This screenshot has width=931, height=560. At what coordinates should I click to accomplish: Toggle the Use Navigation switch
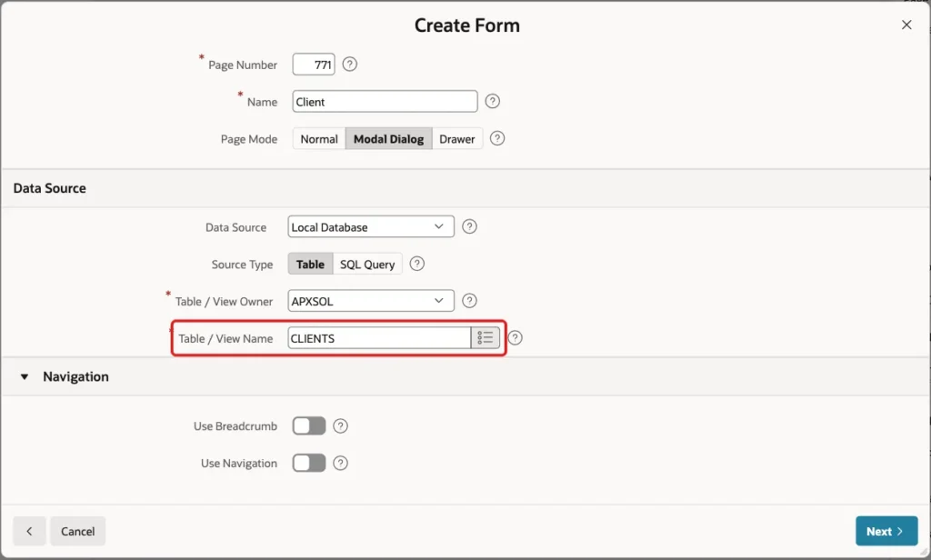tap(309, 464)
